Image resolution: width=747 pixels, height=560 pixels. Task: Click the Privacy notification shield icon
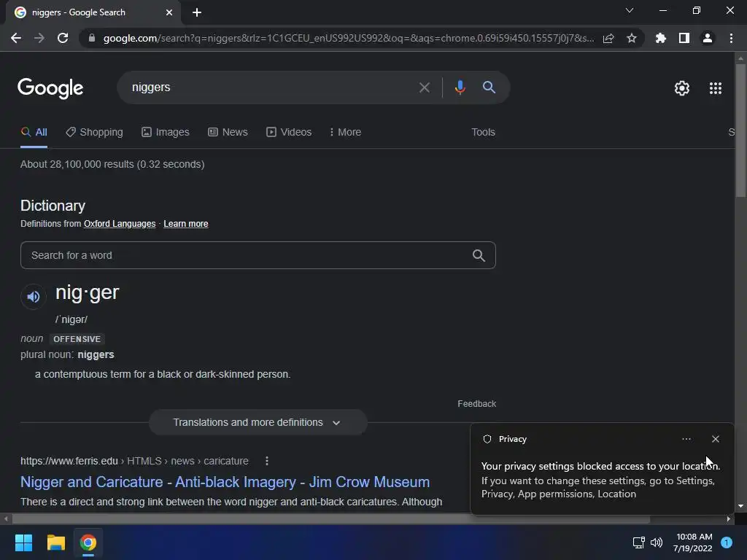(x=487, y=439)
